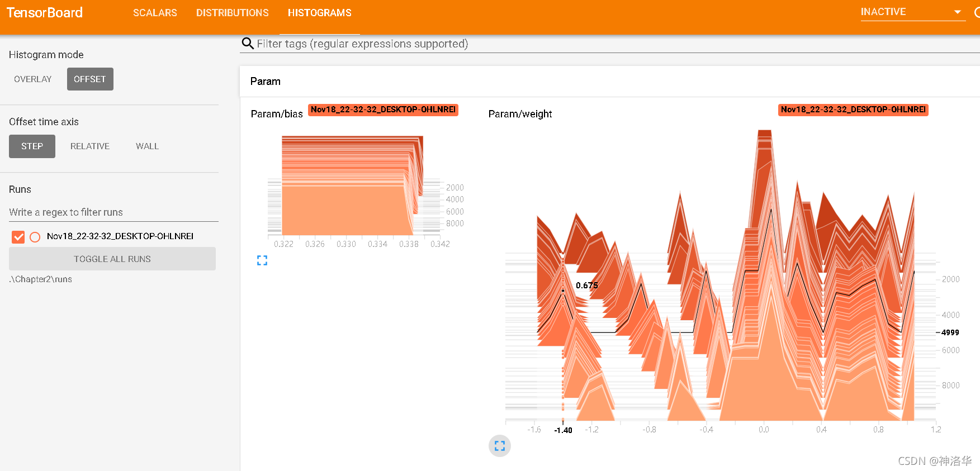Screen dimensions: 980x471
Task: Click the Histogram mode heading
Action: point(46,55)
